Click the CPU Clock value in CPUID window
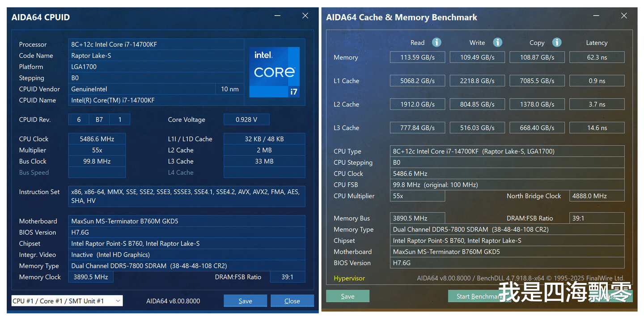 point(97,139)
